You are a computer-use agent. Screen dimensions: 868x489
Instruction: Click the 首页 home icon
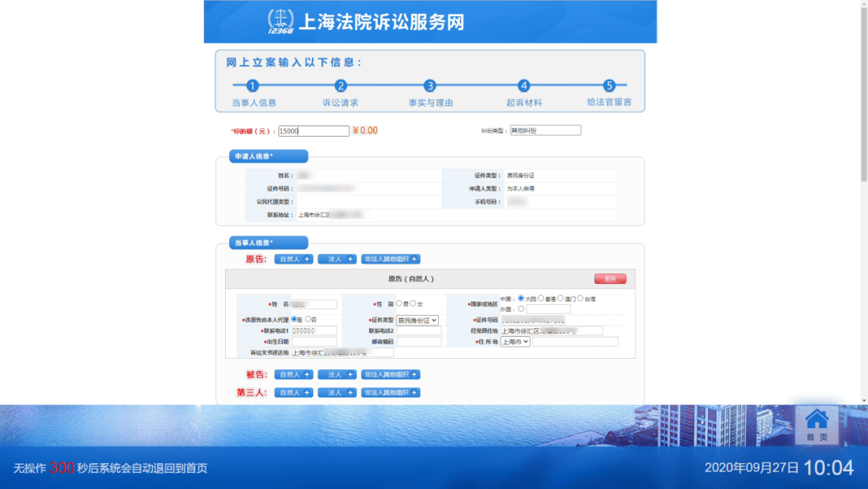[817, 425]
